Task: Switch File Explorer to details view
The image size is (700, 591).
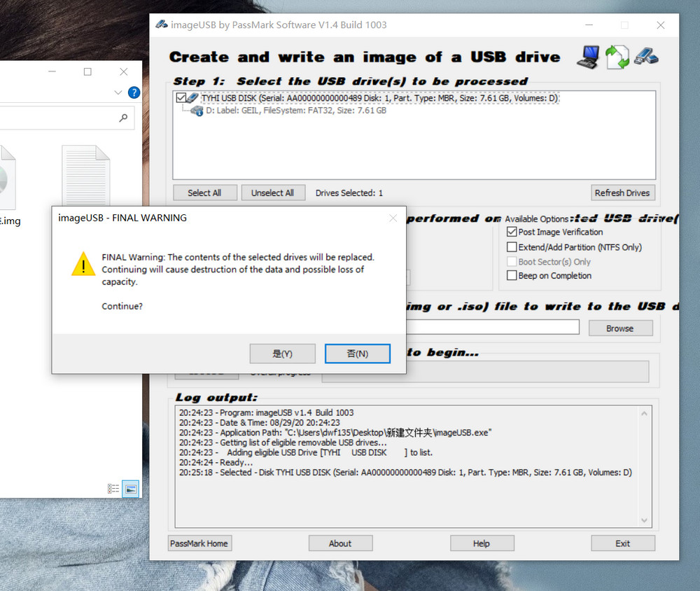Action: tap(113, 489)
